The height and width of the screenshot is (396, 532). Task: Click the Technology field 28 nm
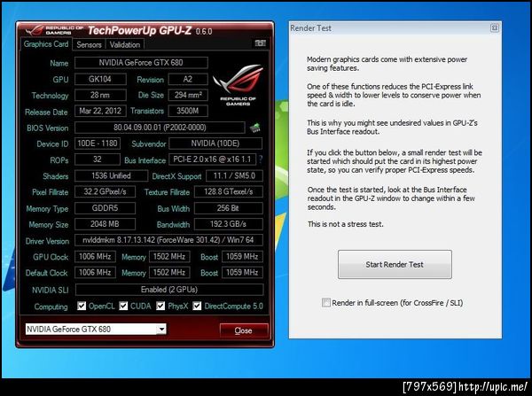100,95
